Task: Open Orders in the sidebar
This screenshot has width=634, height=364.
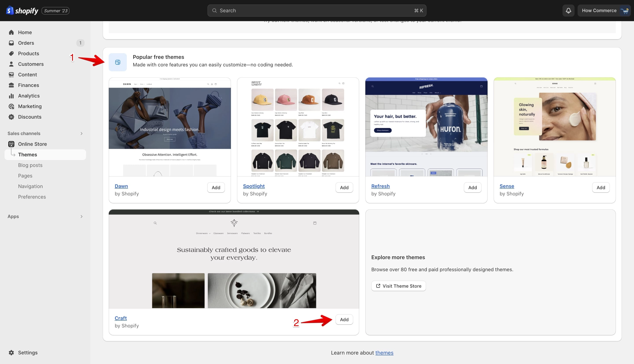Action: tap(45, 43)
